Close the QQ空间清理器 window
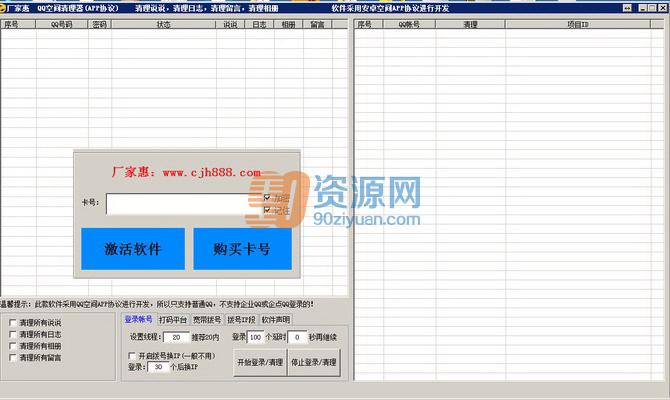 tap(662, 8)
